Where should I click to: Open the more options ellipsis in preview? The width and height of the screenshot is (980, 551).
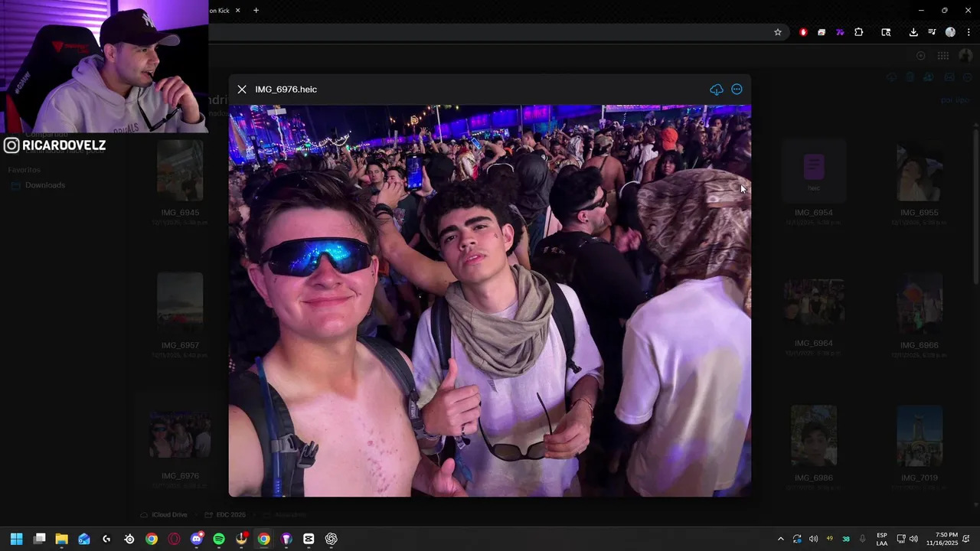[x=737, y=90]
